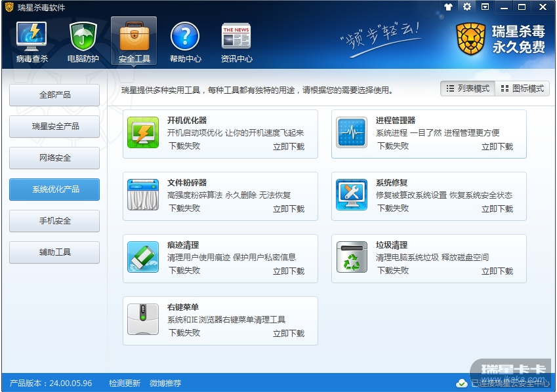The width and height of the screenshot is (557, 392).
Task: Click the 产品版本：24.00.05.96 text
Action: tap(51, 383)
